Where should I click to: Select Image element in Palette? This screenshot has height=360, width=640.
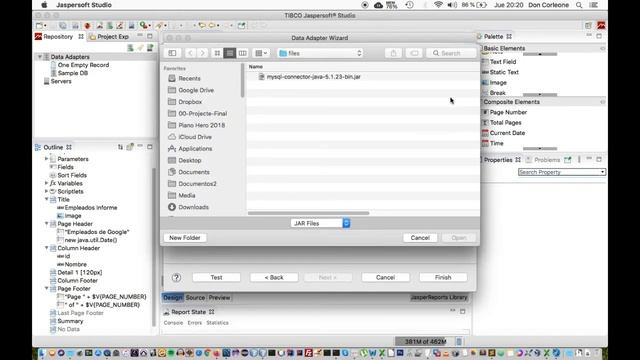point(498,82)
